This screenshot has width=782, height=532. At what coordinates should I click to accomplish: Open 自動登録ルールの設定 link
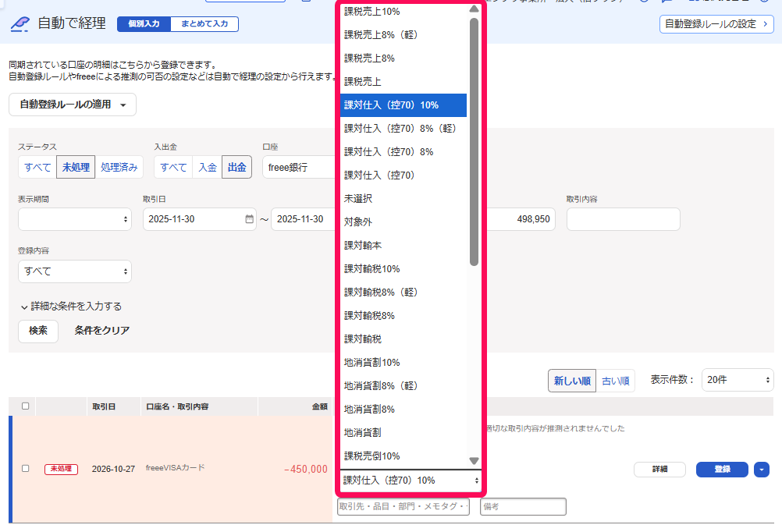[x=716, y=24]
